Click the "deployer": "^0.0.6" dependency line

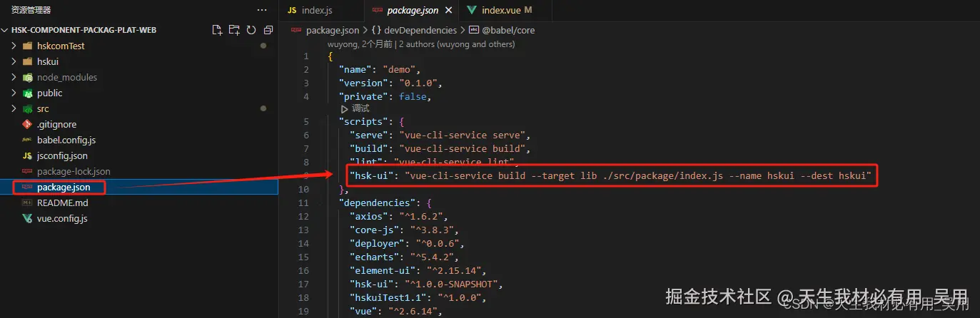(x=406, y=244)
